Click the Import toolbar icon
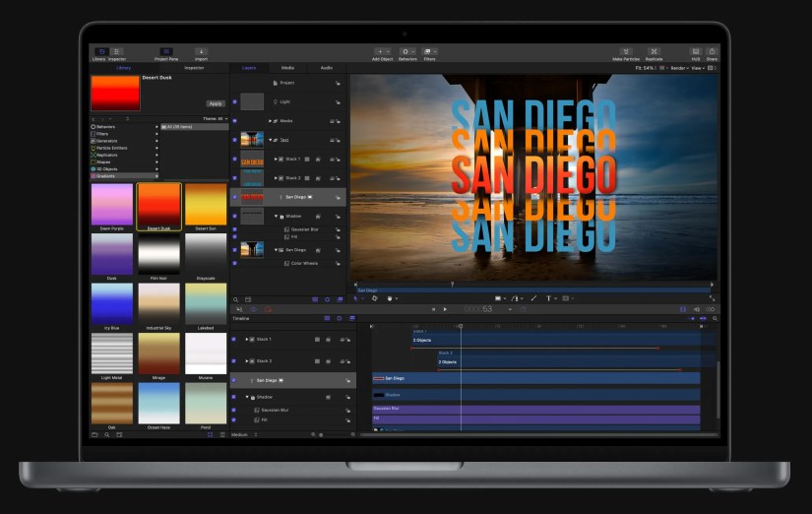This screenshot has width=812, height=514. click(x=201, y=52)
